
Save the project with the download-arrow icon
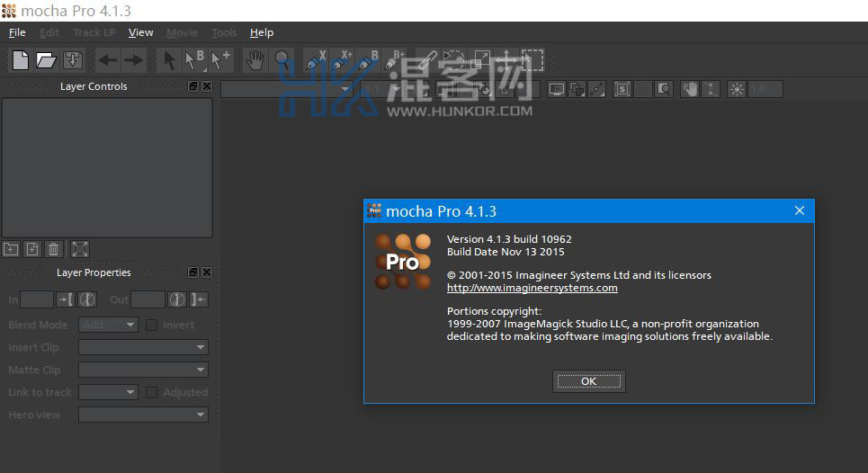(73, 59)
